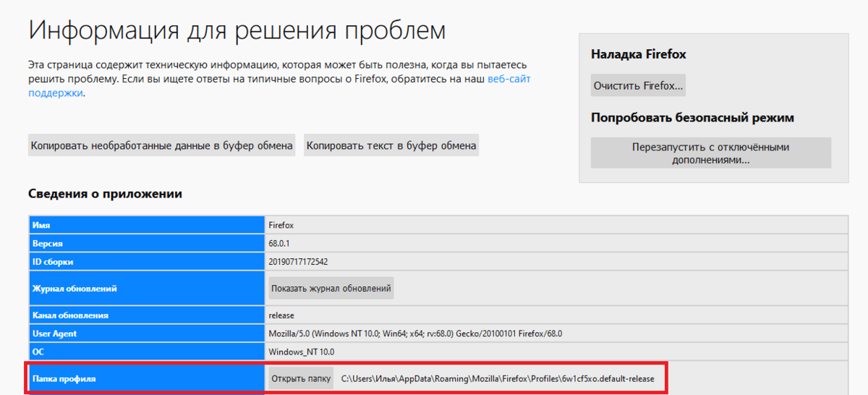Click the ОС row header
This screenshot has width=868, height=395.
(x=147, y=352)
